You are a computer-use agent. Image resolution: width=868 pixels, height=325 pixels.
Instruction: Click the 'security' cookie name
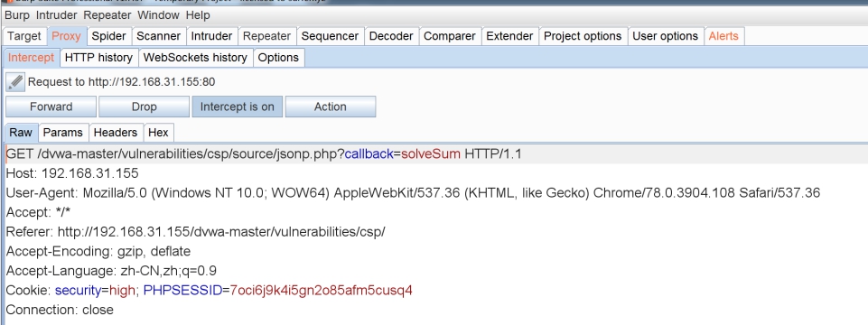tap(79, 290)
